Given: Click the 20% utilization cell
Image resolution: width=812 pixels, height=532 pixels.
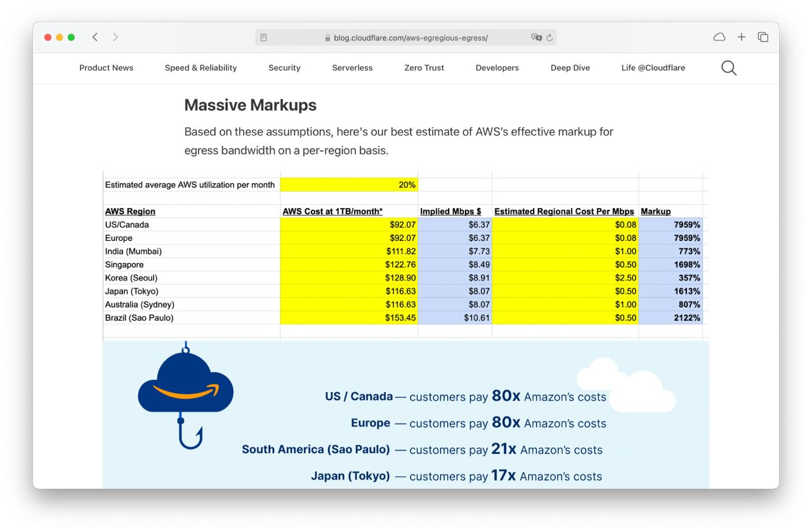Looking at the screenshot, I should [349, 185].
